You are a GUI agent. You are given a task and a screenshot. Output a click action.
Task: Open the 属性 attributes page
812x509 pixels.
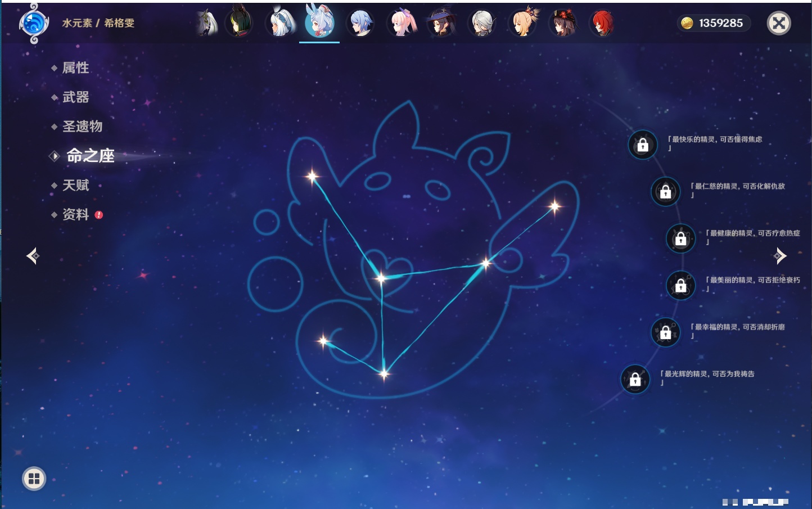pos(75,68)
